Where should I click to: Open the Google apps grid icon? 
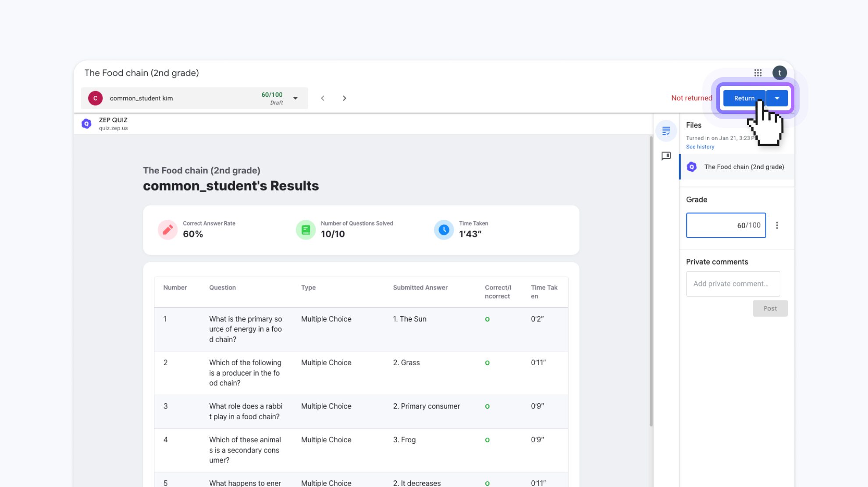tap(758, 73)
